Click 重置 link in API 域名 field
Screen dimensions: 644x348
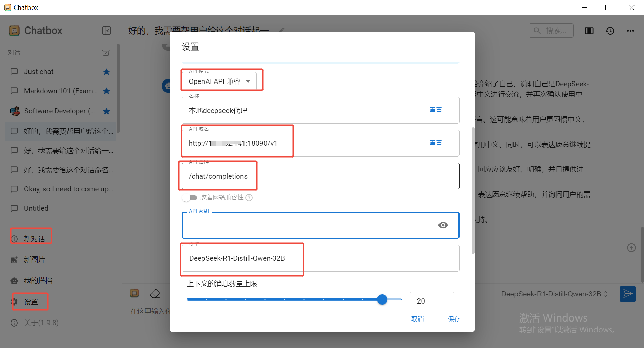click(436, 143)
